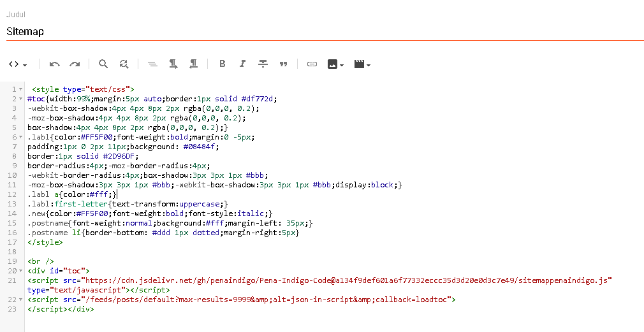The width and height of the screenshot is (644, 332).
Task: Open the HTML view mode dropdown
Action: (18, 64)
